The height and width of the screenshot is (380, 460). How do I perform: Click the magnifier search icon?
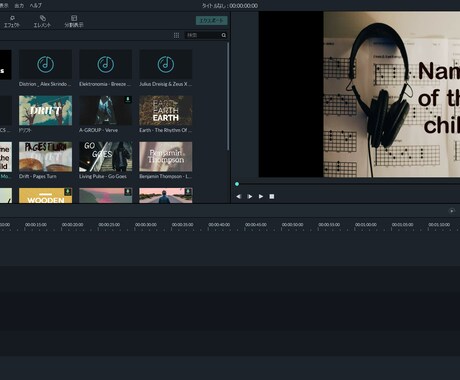(x=224, y=35)
